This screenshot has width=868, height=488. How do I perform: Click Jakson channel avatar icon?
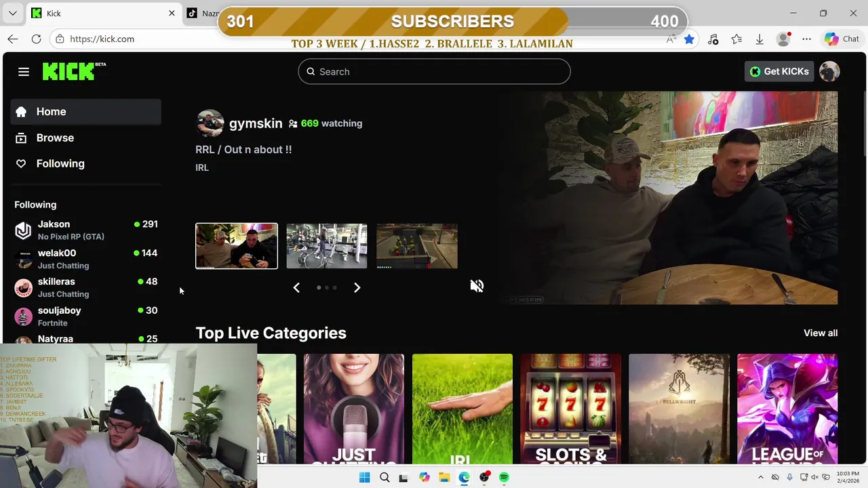[x=24, y=230]
